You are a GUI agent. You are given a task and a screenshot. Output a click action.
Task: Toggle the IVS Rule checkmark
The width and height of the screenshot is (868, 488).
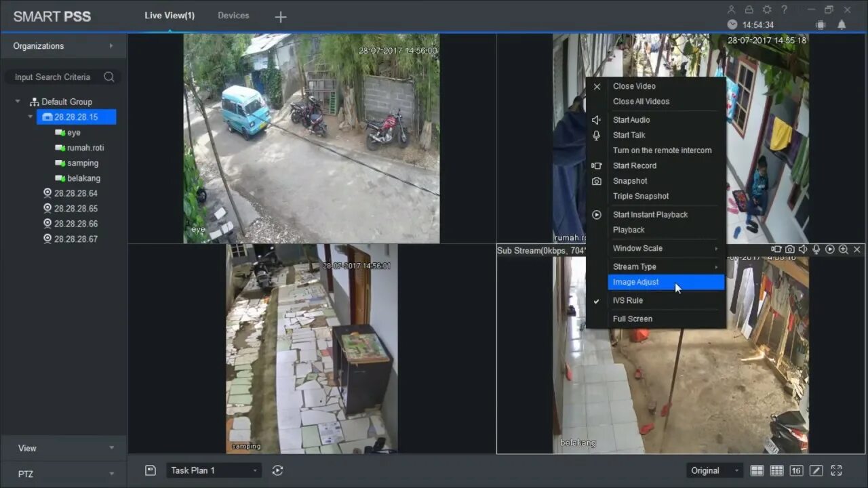(x=597, y=301)
